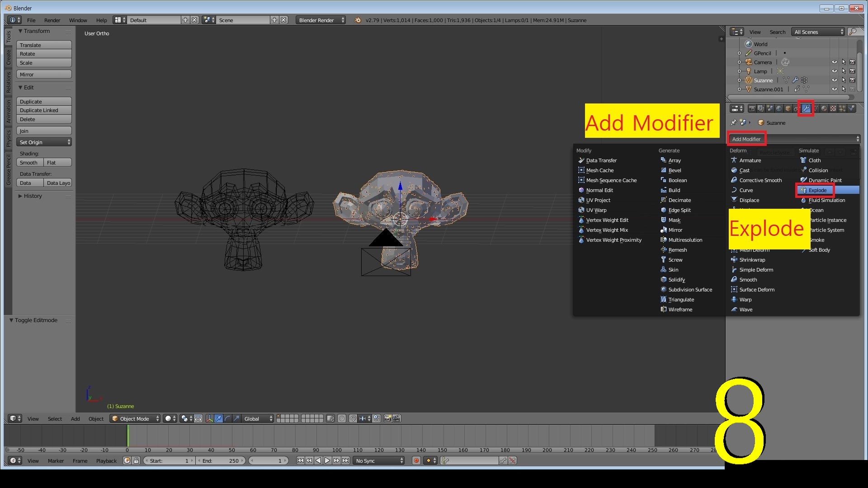Jump to the next keyframe
This screenshot has height=488, width=868.
[336, 460]
